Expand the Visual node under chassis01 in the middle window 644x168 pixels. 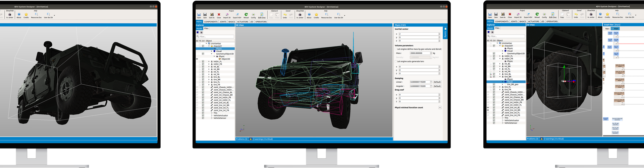[x=212, y=51]
